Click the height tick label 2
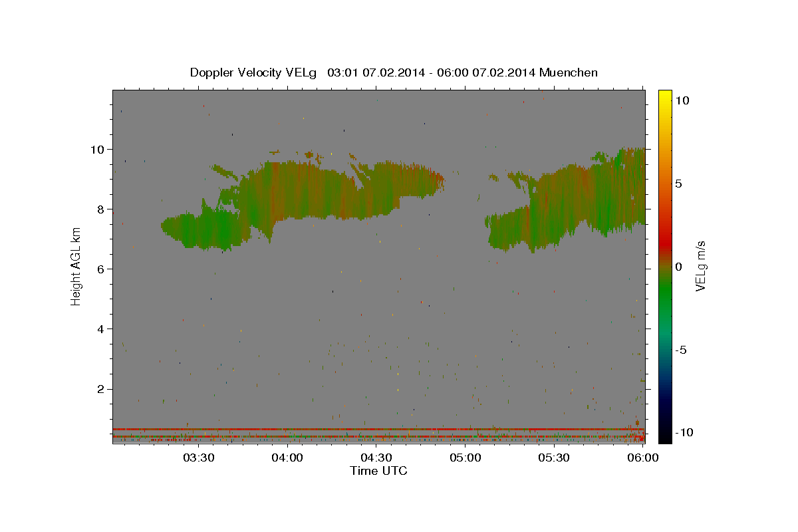 tap(102, 388)
